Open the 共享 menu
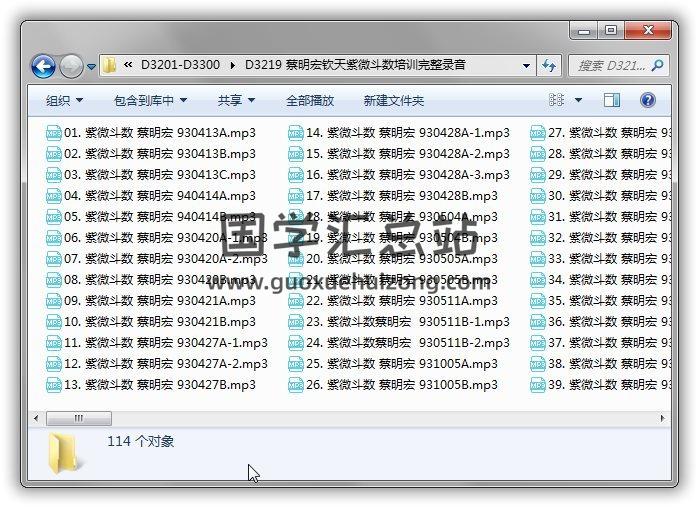The image size is (699, 508). tap(236, 100)
